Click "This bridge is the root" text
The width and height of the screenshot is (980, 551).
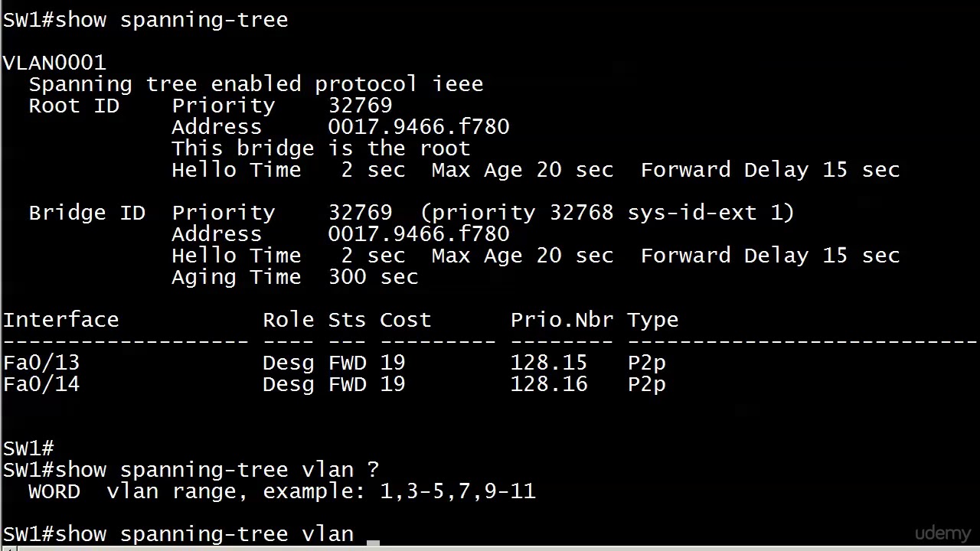[320, 148]
